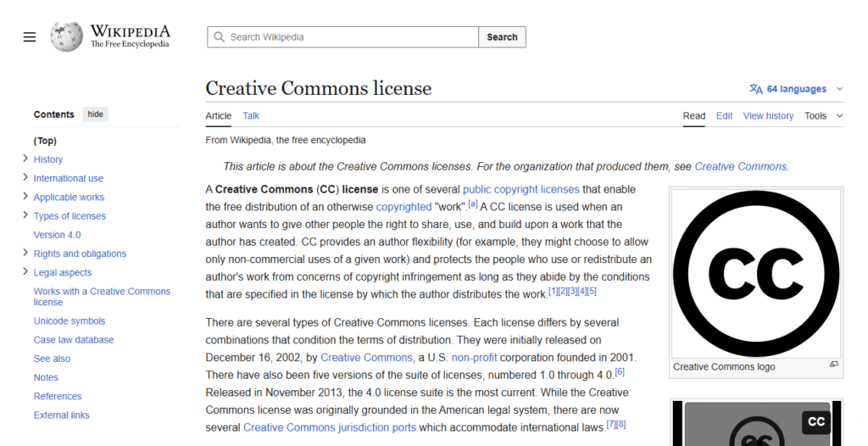Screen dimensions: 868x446
Task: Enlarge the Creative Commons logo image
Action: point(834,364)
